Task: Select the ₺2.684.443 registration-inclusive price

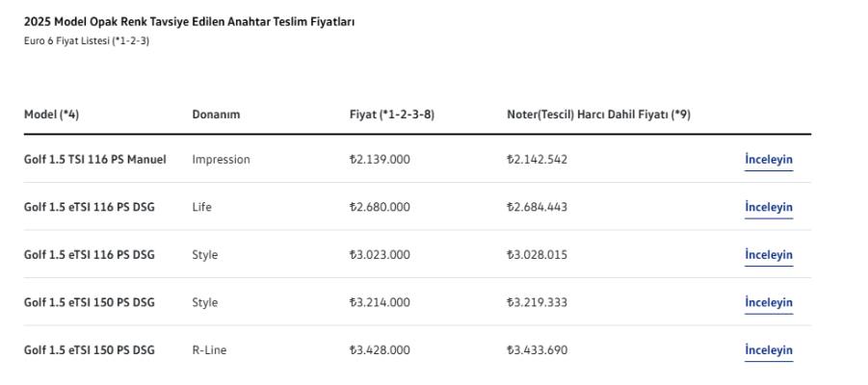Action: [x=537, y=207]
